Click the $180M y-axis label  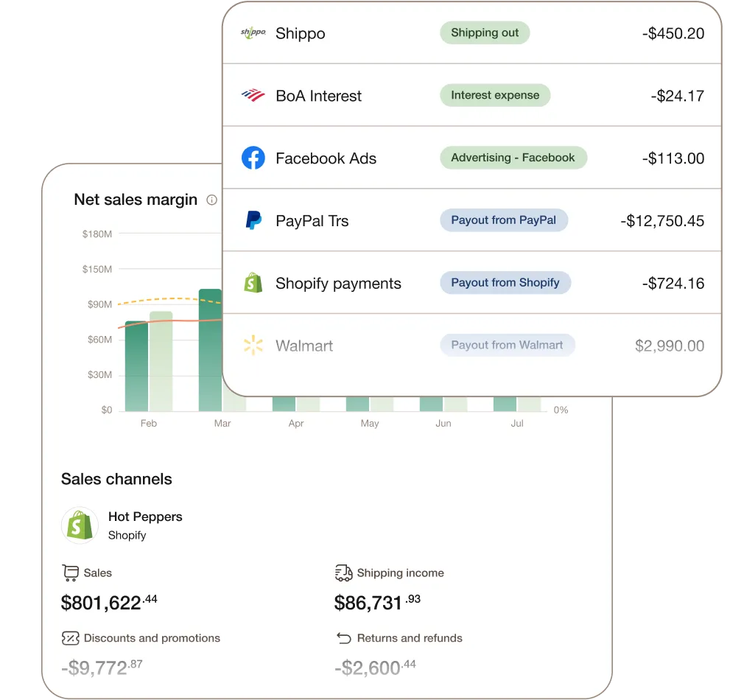[x=96, y=234]
